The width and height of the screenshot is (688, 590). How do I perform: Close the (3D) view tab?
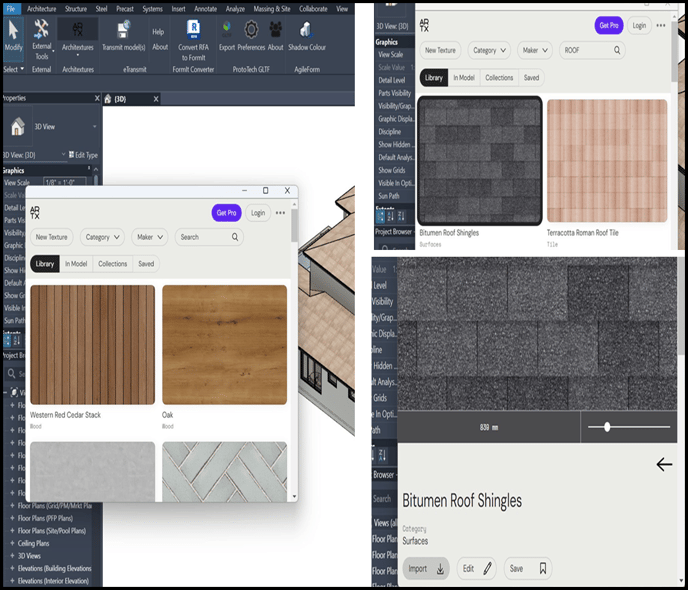(x=156, y=99)
